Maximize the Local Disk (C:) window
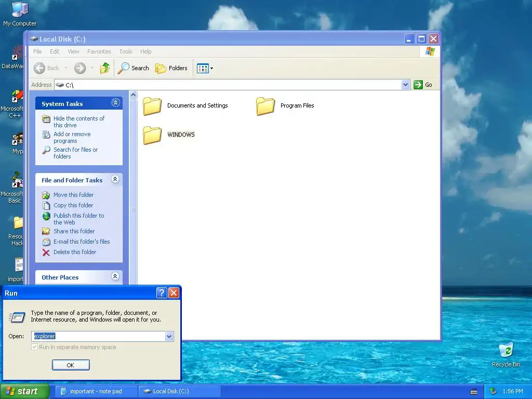 click(421, 39)
